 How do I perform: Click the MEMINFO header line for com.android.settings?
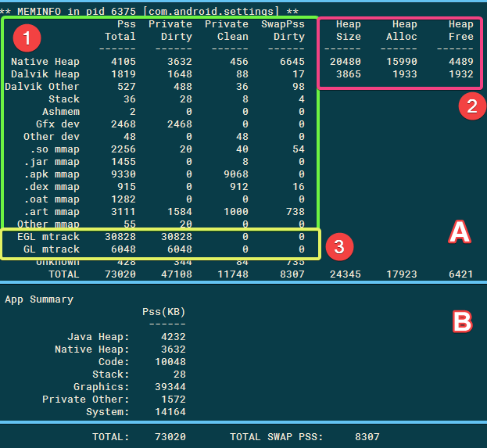click(149, 12)
